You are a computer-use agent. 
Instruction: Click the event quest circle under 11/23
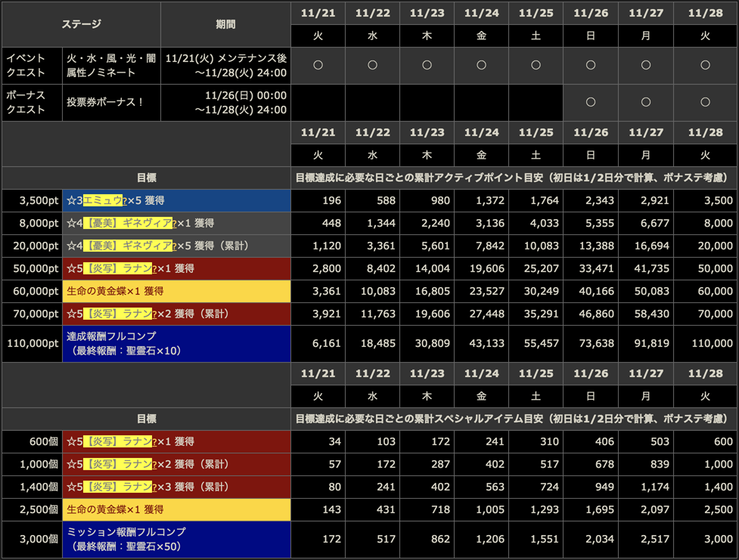tap(427, 66)
